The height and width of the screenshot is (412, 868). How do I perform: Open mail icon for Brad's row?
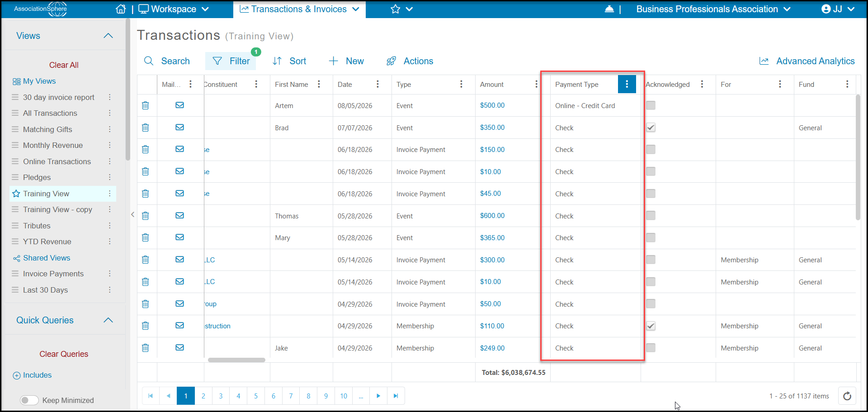pyautogui.click(x=179, y=127)
